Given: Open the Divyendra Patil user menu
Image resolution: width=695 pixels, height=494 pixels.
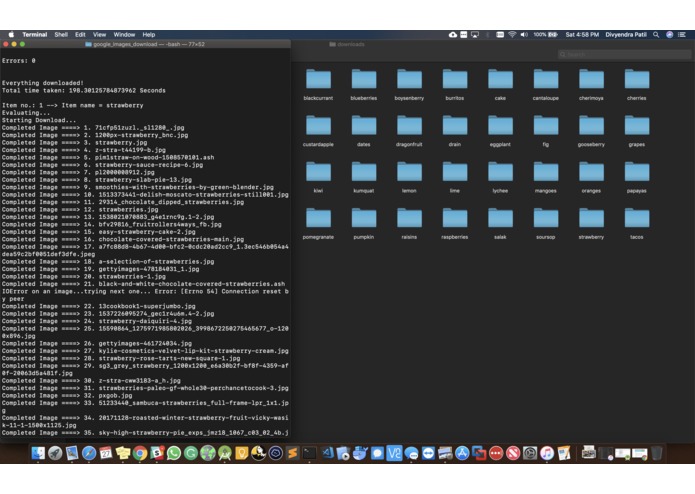Looking at the screenshot, I should (626, 35).
